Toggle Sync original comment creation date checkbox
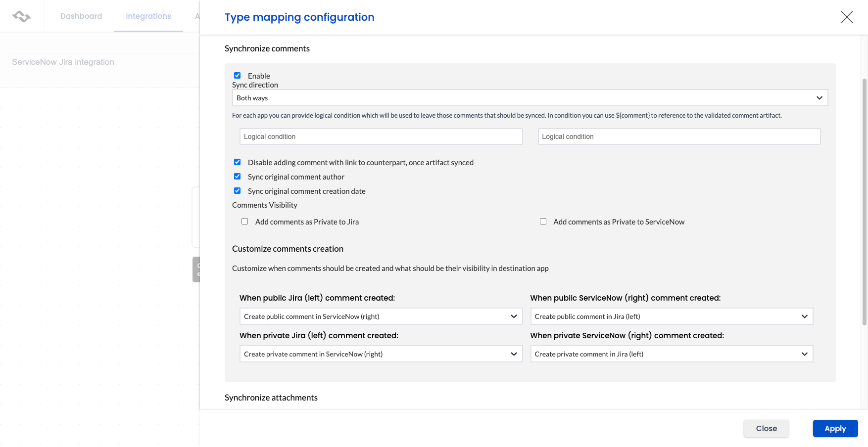Screen dimensions: 868x447 coord(238,191)
